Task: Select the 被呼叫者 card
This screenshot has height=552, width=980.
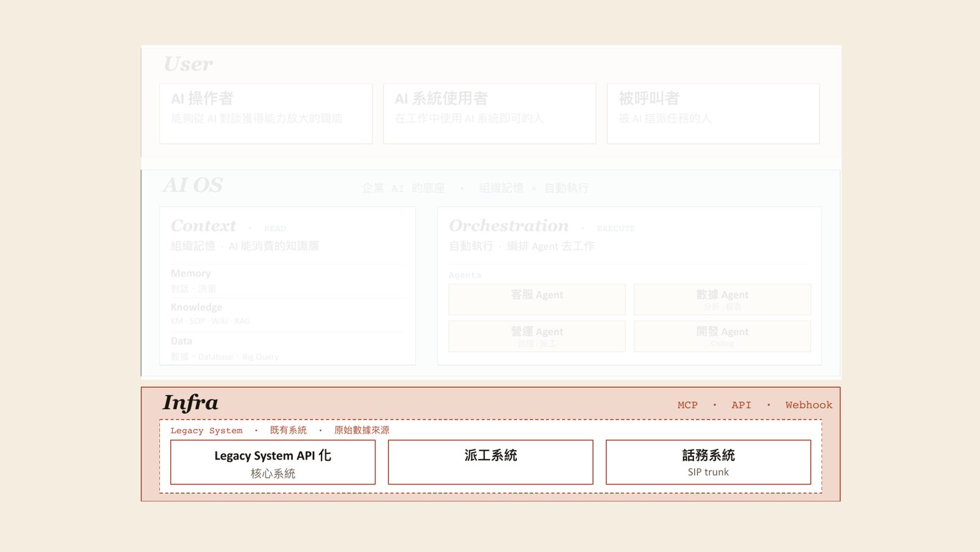Action: pyautogui.click(x=713, y=114)
